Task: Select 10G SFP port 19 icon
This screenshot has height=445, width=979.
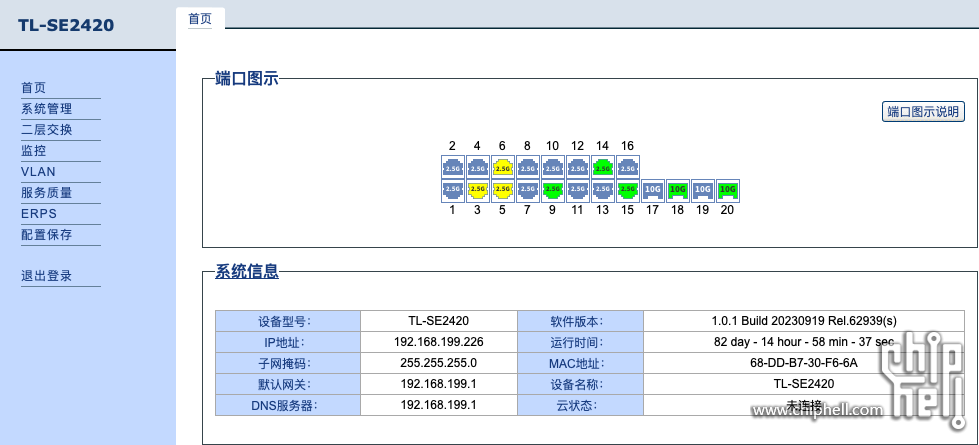Action: [x=702, y=190]
